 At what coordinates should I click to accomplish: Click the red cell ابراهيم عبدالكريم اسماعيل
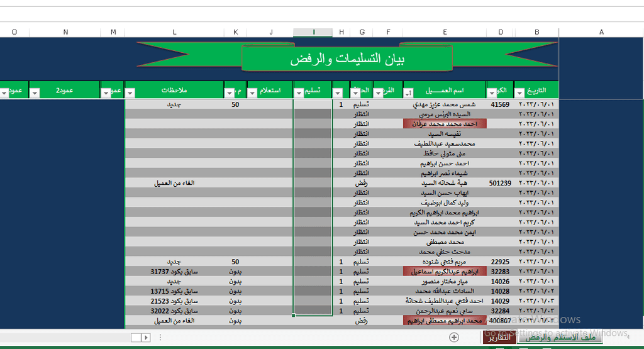(x=445, y=271)
